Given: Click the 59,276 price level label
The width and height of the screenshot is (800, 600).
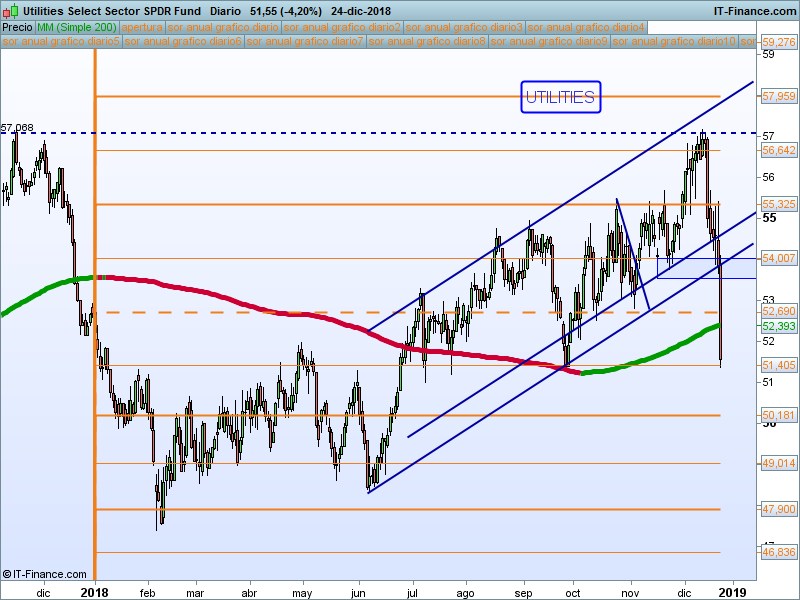Looking at the screenshot, I should tap(779, 42).
